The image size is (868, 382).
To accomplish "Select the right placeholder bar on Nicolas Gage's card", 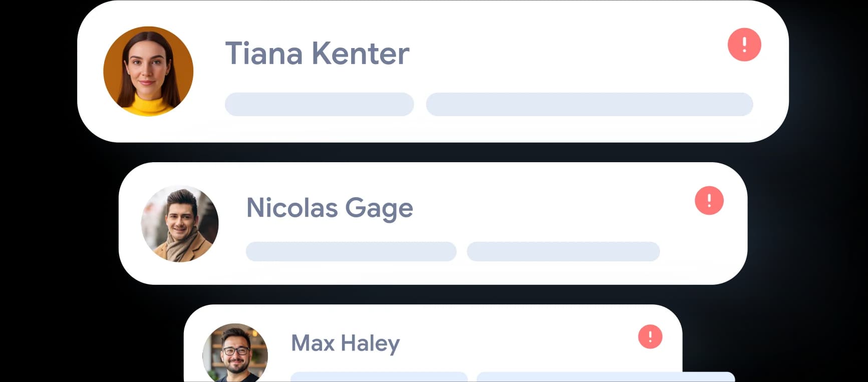I will pyautogui.click(x=563, y=251).
